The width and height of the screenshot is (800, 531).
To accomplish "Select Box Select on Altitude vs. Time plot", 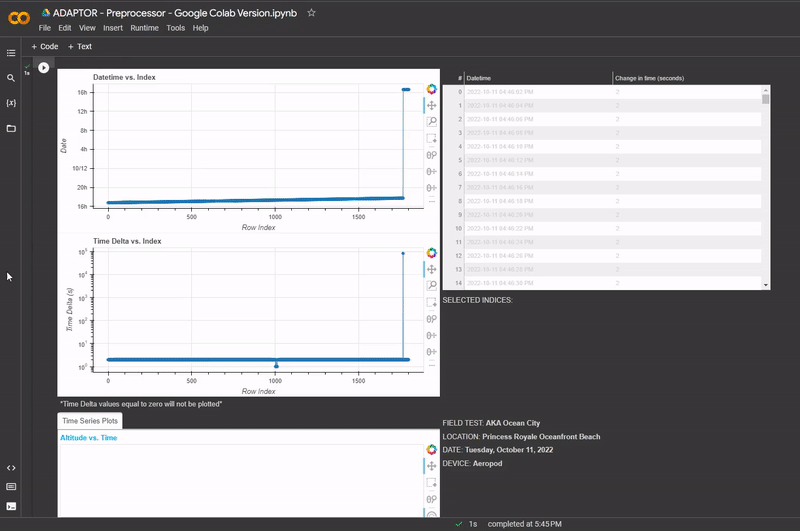I will point(432,483).
